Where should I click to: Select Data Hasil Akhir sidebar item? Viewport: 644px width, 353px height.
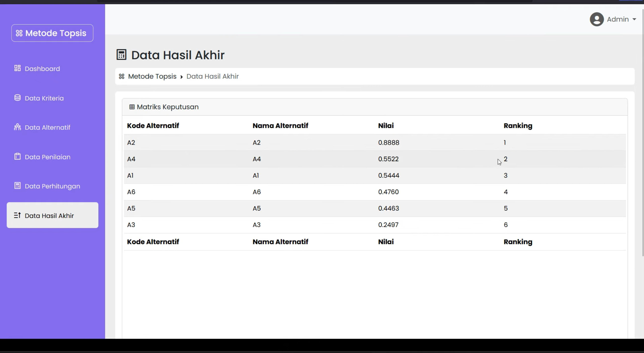pos(52,215)
